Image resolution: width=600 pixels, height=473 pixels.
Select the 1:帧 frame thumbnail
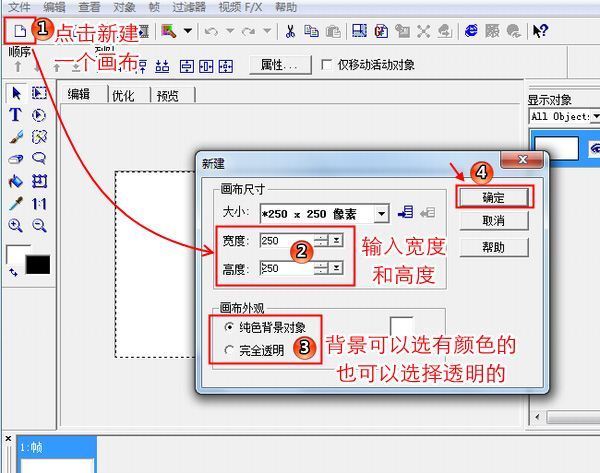57,455
